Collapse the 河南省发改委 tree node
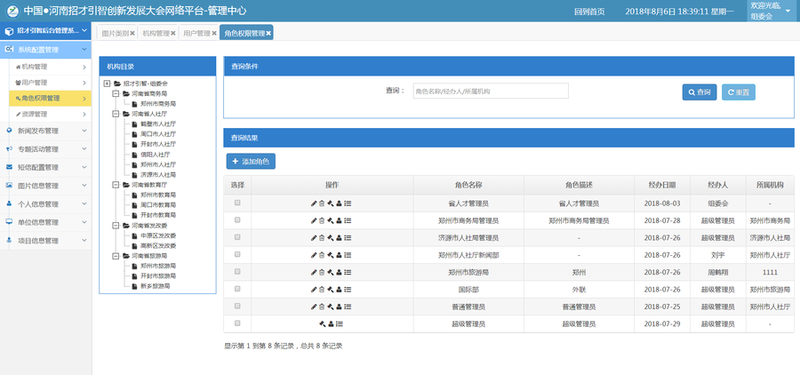The image size is (800, 375). tap(116, 225)
